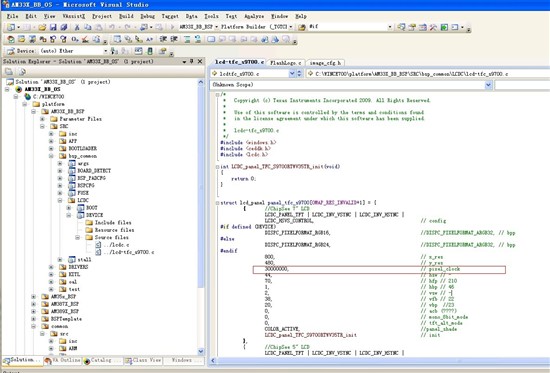This screenshot has width=550, height=373.
Task: Open the AM33X_BB_BSP configuration dropdown
Action: click(216, 27)
